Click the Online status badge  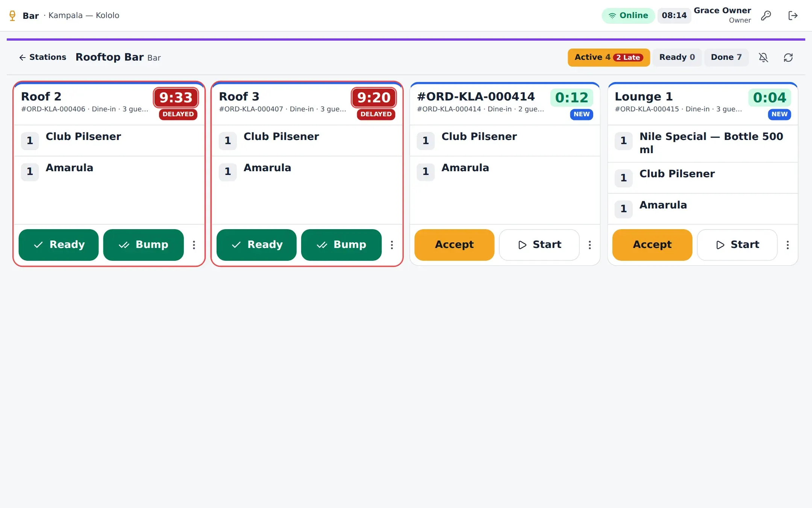point(628,15)
